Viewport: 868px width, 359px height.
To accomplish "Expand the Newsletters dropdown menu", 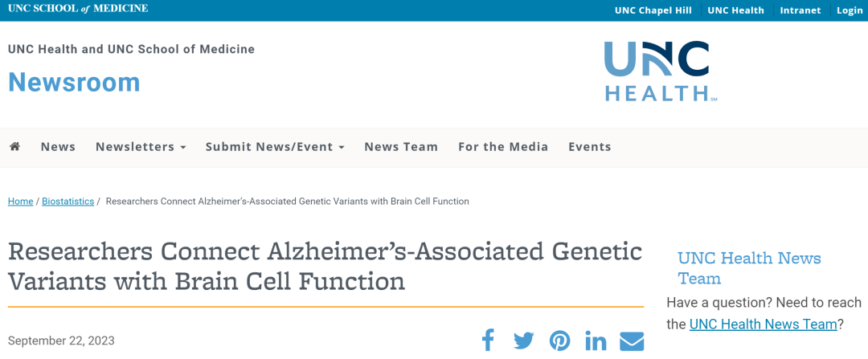I will click(141, 147).
